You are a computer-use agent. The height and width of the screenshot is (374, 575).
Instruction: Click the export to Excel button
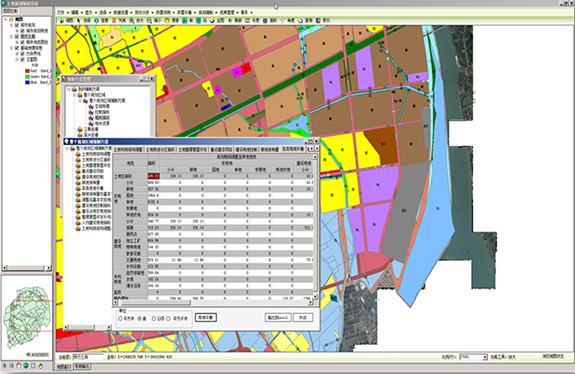point(278,318)
